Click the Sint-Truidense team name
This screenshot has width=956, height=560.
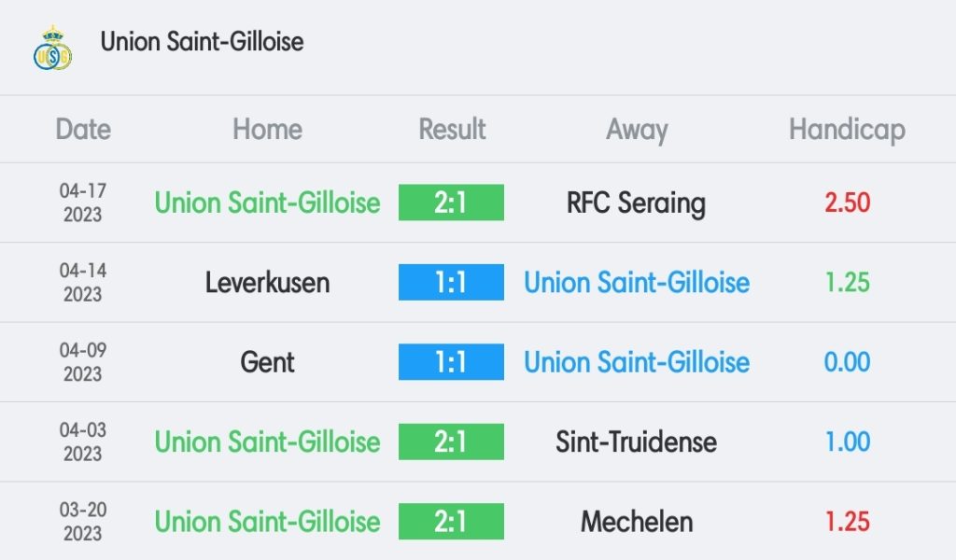coord(636,441)
